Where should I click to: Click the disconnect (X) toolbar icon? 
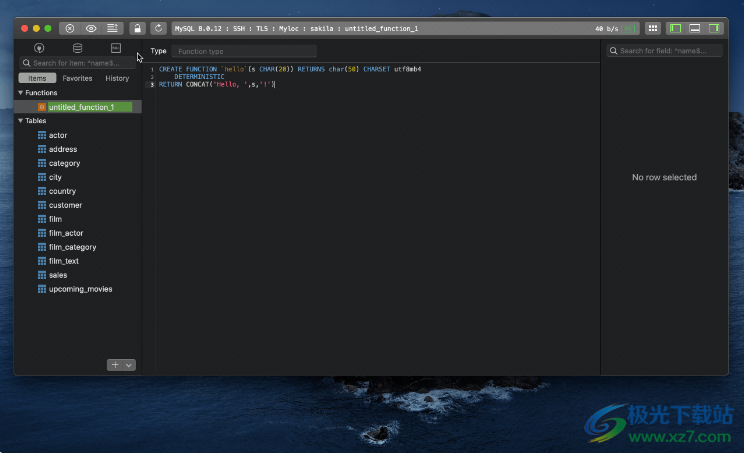(x=69, y=29)
